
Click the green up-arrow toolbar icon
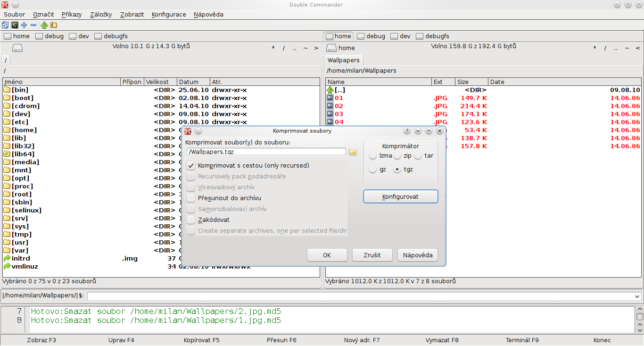(44, 25)
